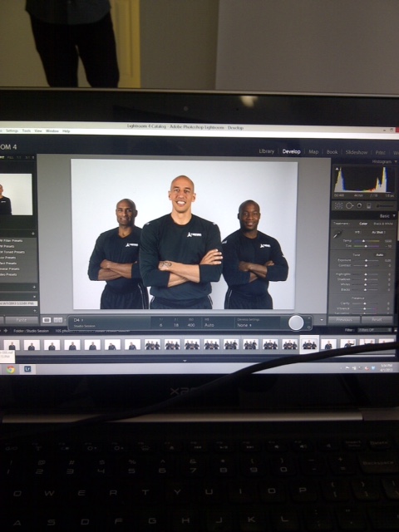Select the Red Eye Correction tool icon

click(359, 205)
